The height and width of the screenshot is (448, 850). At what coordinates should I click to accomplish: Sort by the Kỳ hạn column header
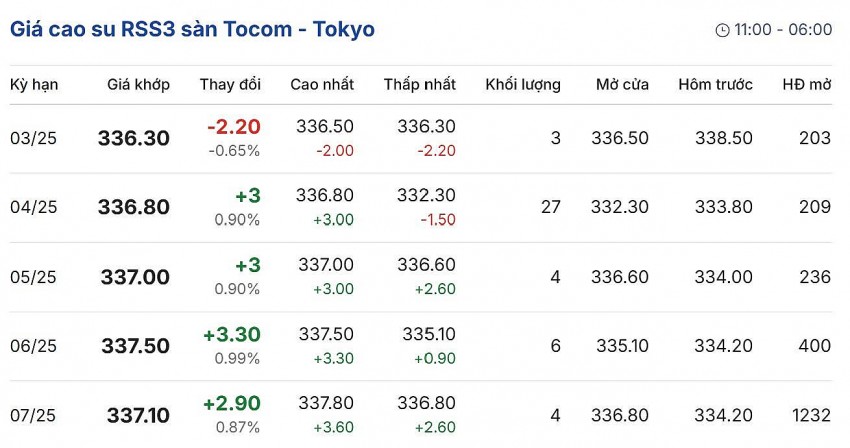click(34, 85)
